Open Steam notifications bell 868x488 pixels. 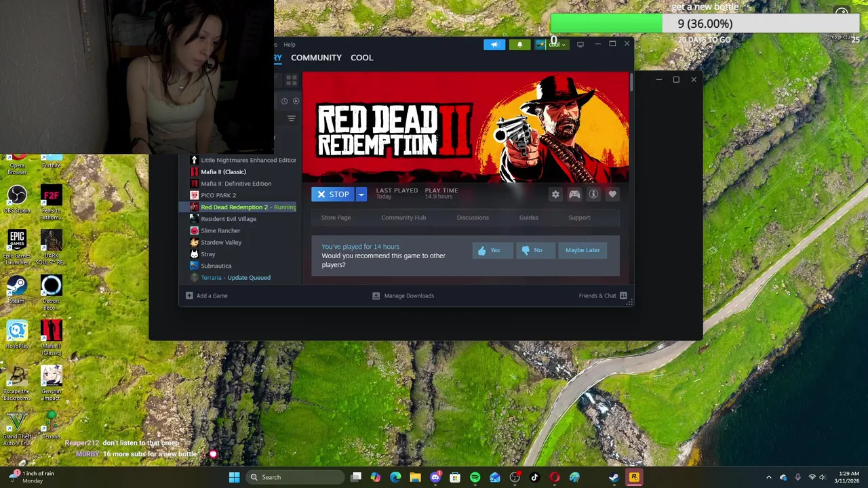click(519, 45)
